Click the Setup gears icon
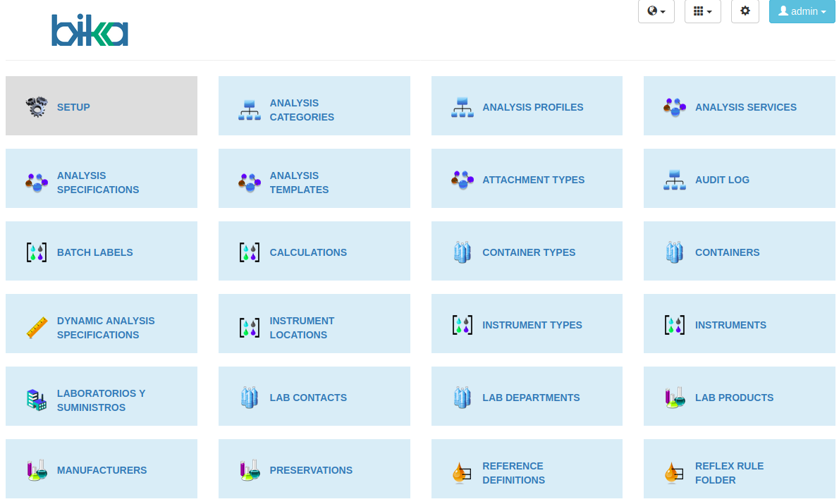 [x=37, y=106]
